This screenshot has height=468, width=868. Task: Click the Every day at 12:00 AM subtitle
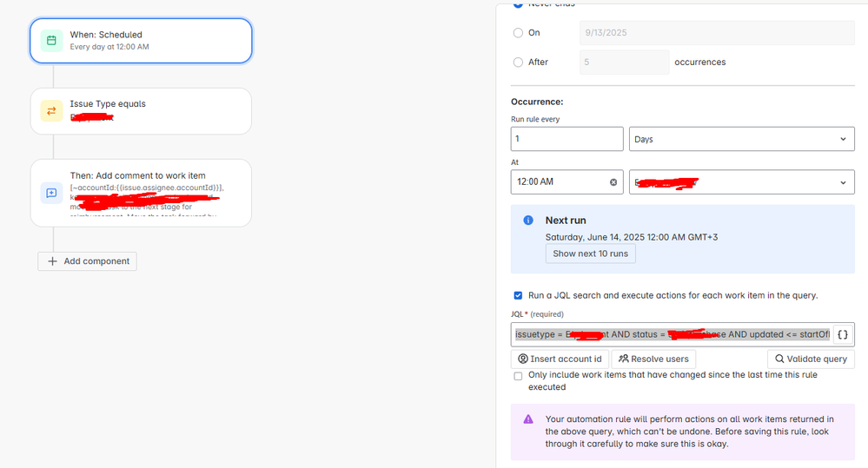[109, 47]
